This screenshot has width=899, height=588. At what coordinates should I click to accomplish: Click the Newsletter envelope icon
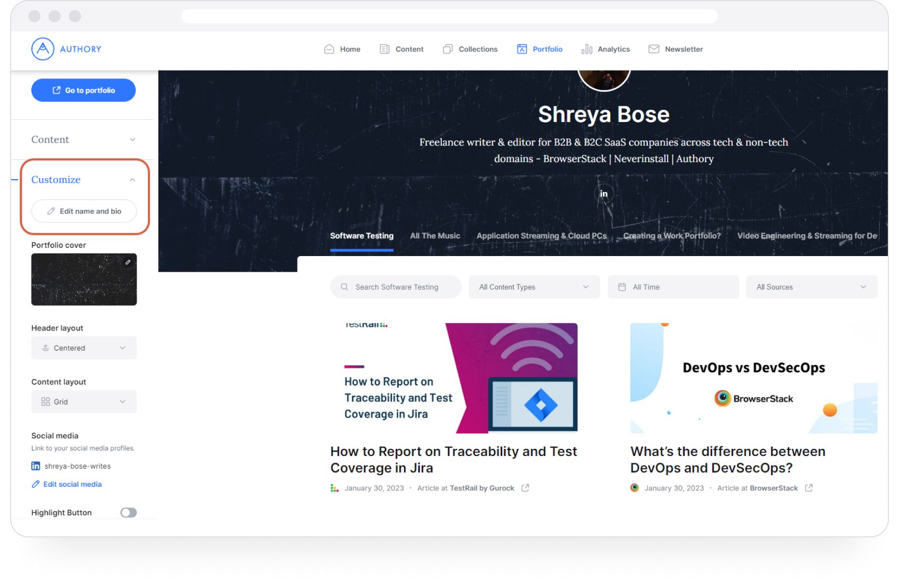[654, 49]
